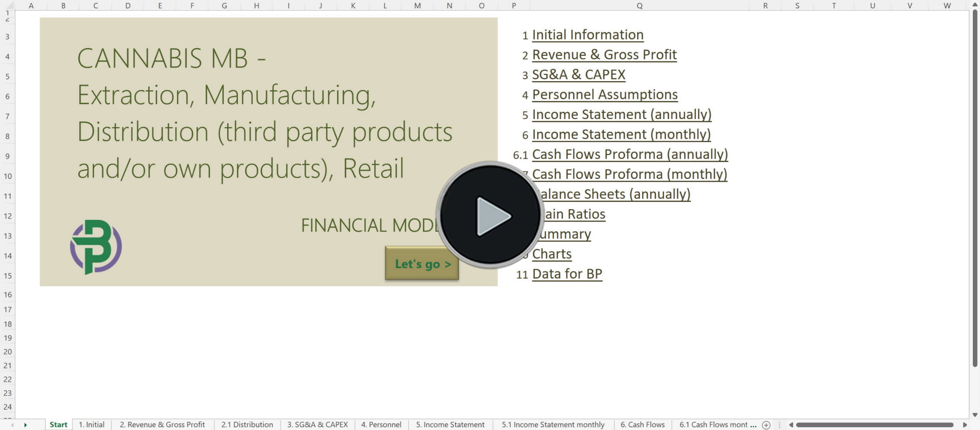Click the horizontal scrollbar thumb
Screen dimensions: 980x430
(x=875, y=425)
